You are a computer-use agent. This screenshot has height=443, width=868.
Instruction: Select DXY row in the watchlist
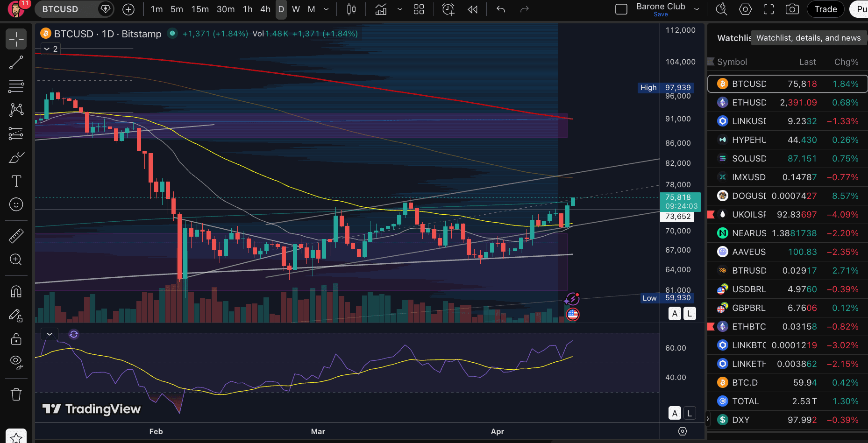click(788, 420)
